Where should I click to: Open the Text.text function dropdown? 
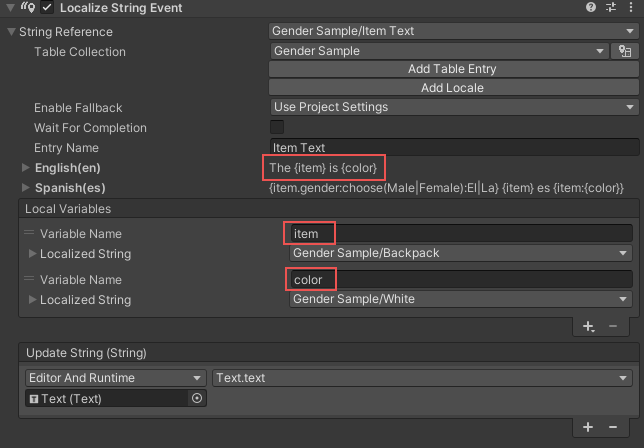coord(425,378)
